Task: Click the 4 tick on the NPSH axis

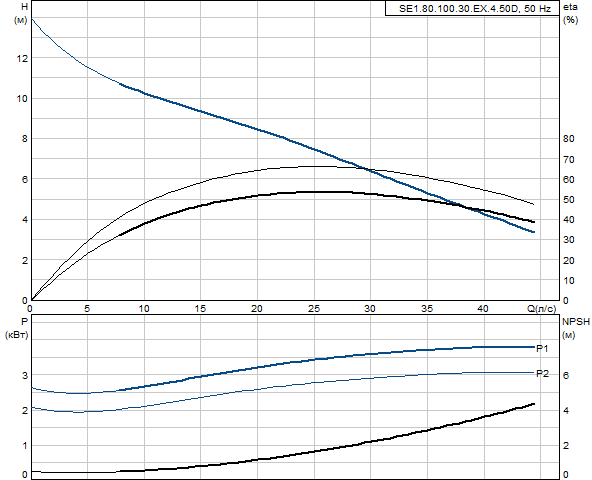Action: 566,411
